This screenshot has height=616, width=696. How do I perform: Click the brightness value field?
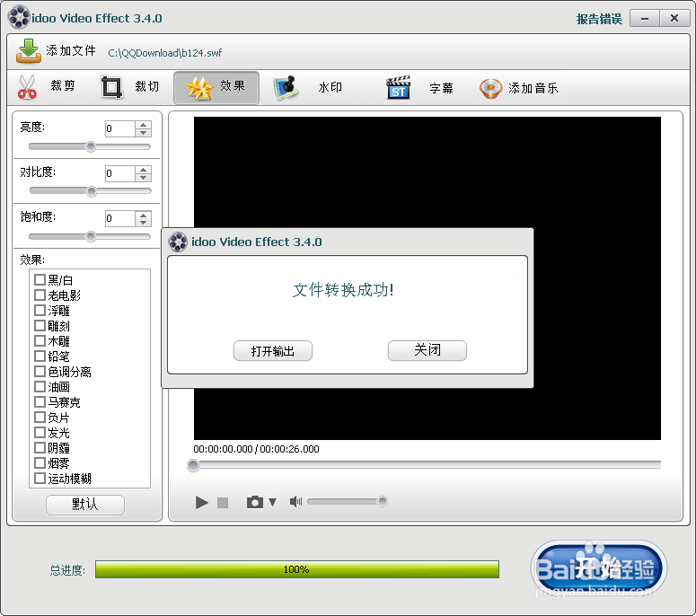pos(119,128)
